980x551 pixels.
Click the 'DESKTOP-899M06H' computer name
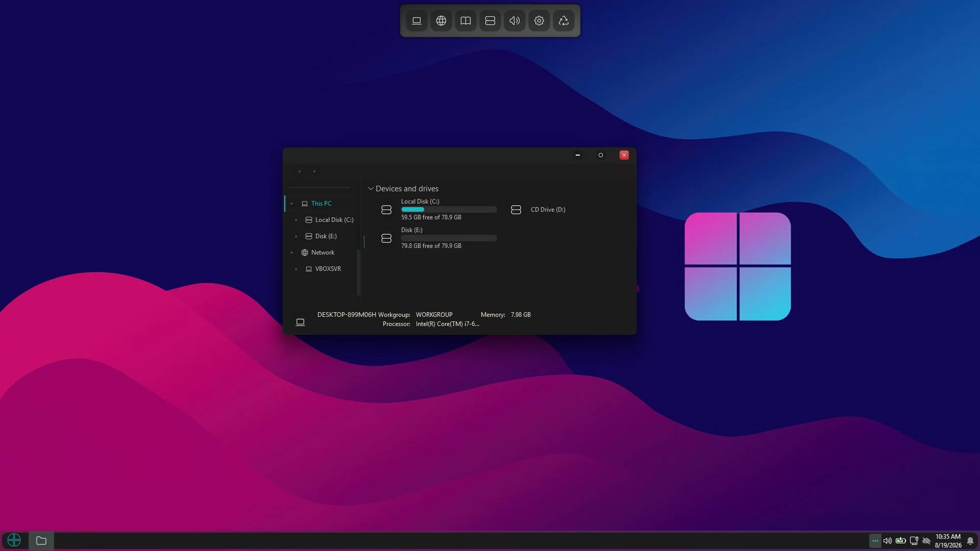tap(347, 315)
